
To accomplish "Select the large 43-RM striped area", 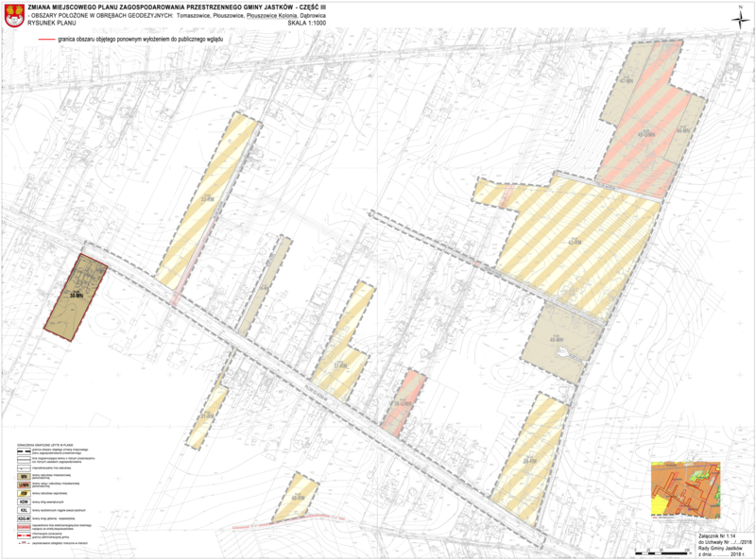I will click(x=573, y=243).
